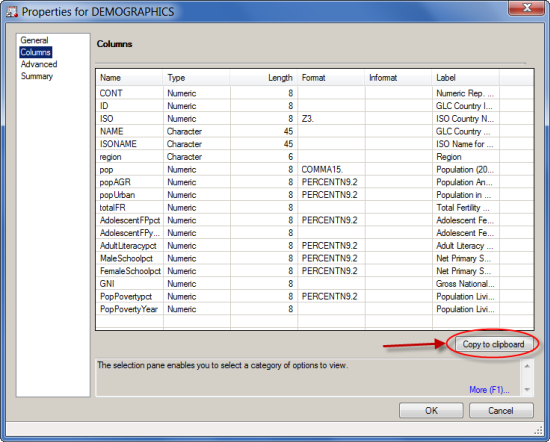Click the Label column header
550x442 pixels.
[466, 78]
